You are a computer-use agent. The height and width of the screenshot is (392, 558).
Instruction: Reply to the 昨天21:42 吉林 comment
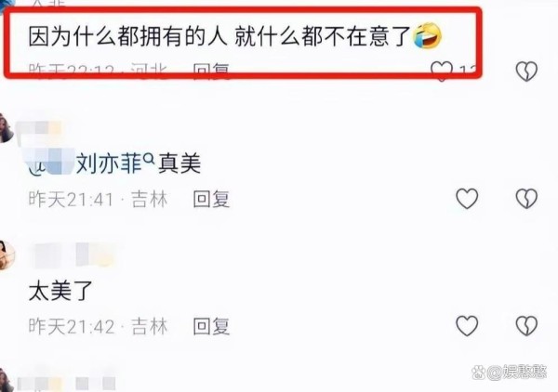click(x=211, y=326)
